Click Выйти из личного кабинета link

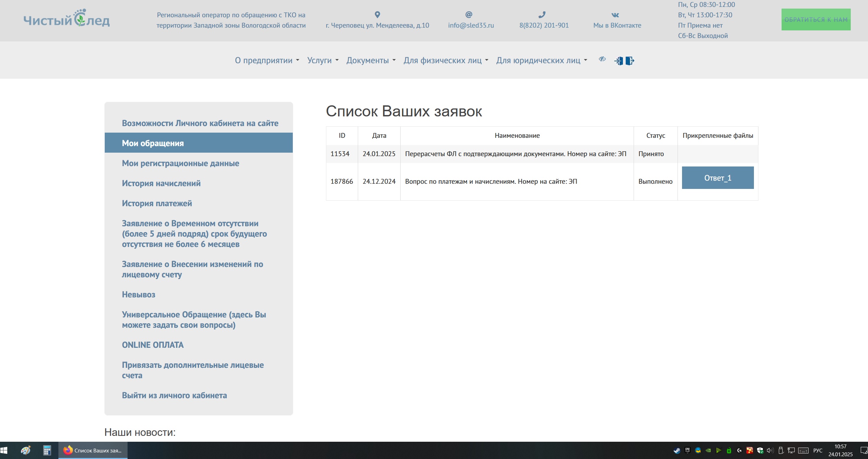tap(174, 395)
